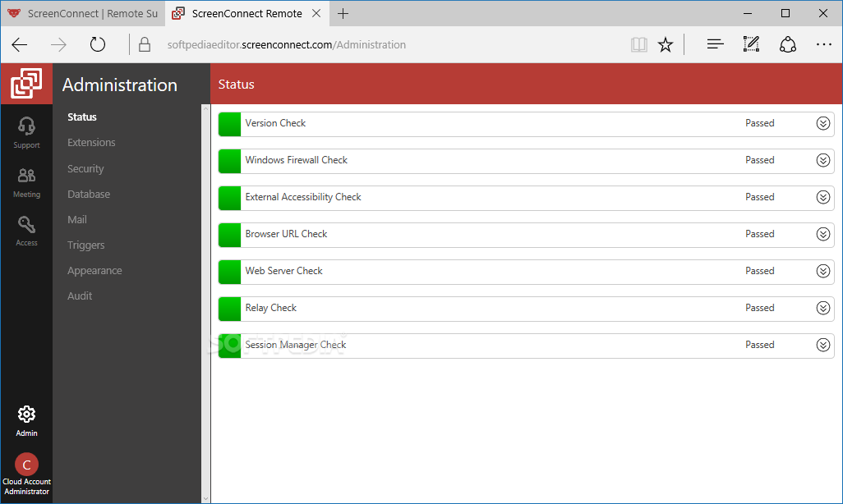Click the lock security icon in address bar
843x504 pixels.
pyautogui.click(x=144, y=44)
